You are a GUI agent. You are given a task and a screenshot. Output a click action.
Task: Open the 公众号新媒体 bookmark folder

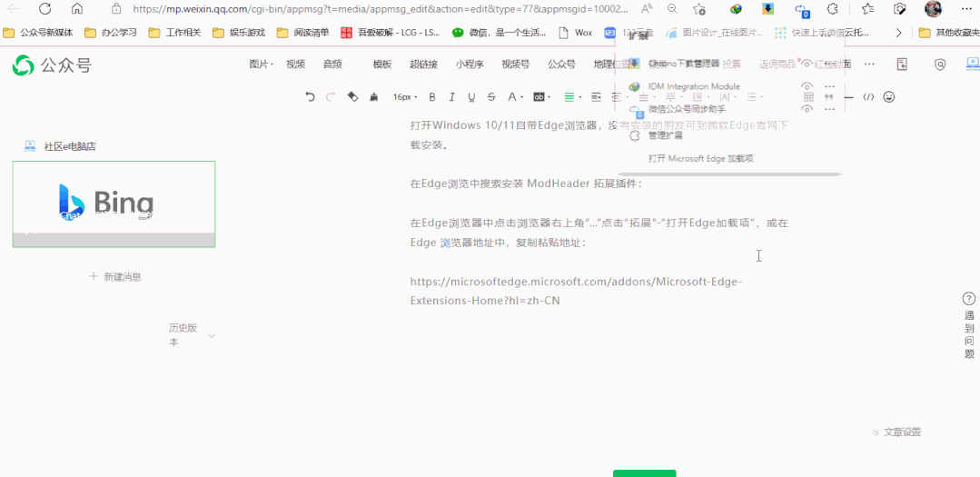tap(39, 33)
